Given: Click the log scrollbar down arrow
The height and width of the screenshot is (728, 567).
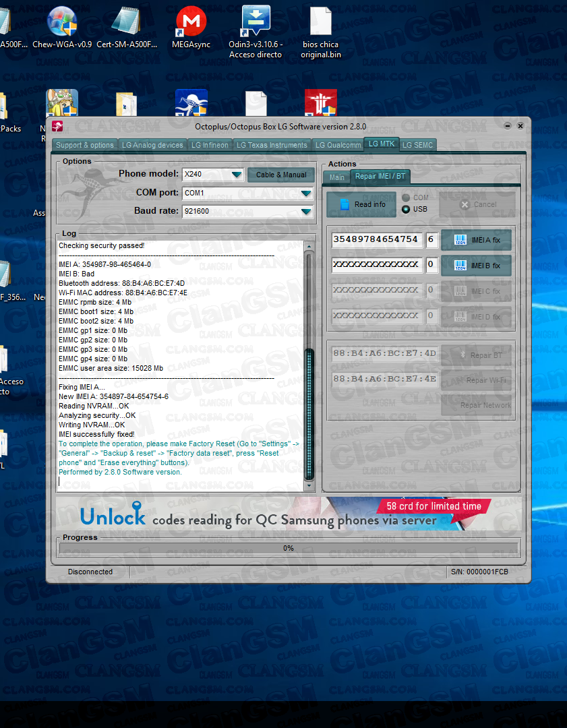Looking at the screenshot, I should point(309,485).
